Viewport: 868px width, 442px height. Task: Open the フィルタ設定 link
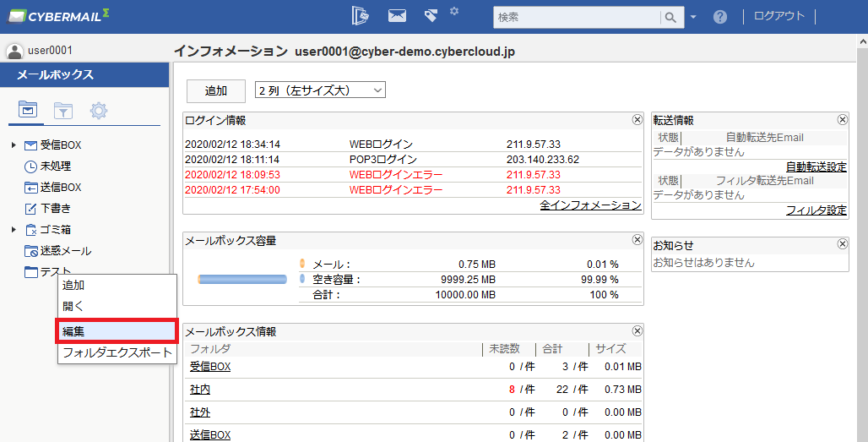click(x=816, y=210)
